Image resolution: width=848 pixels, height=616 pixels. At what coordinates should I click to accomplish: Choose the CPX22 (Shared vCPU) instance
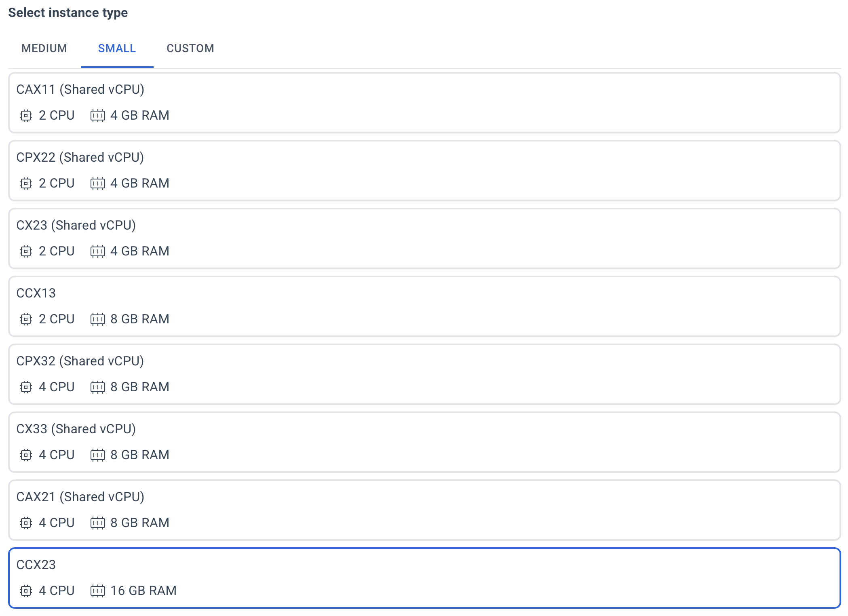[424, 171]
